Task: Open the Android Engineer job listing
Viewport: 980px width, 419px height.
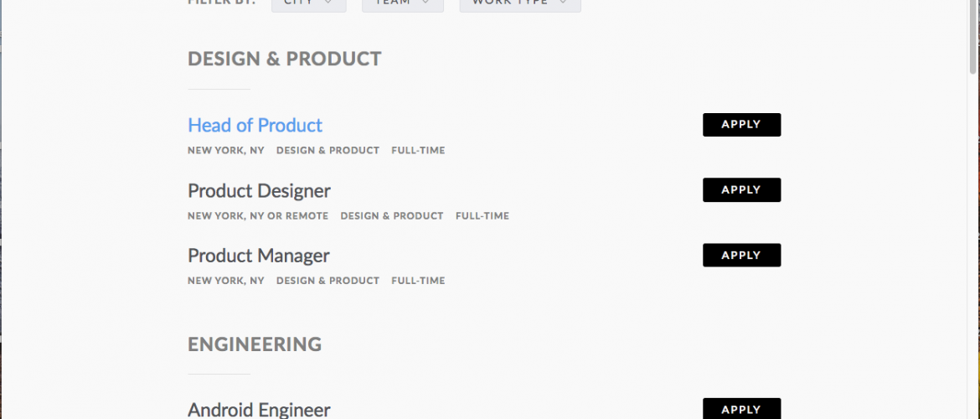Action: 259,409
